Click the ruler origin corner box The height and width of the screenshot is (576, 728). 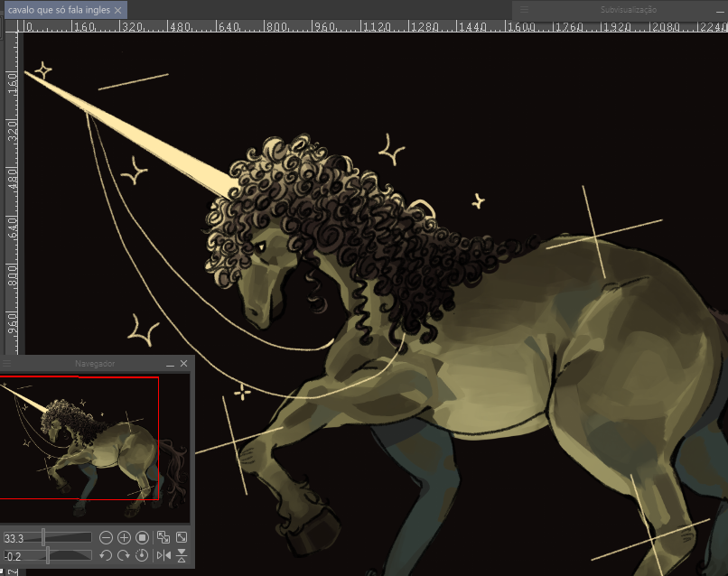tap(10, 26)
